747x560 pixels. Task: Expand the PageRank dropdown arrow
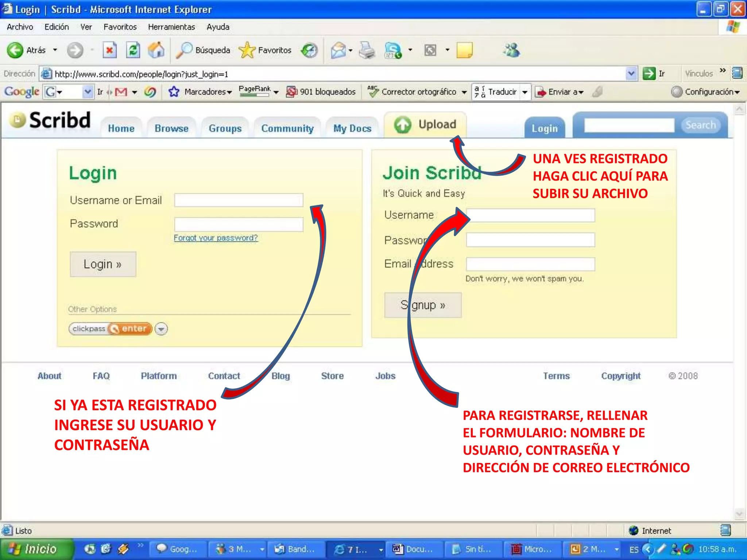[276, 92]
